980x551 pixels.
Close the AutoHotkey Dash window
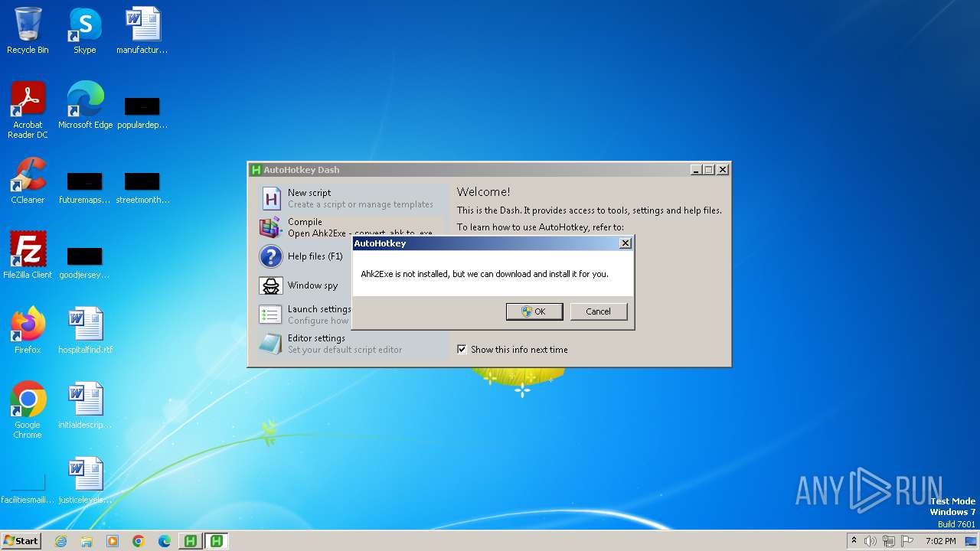[722, 170]
